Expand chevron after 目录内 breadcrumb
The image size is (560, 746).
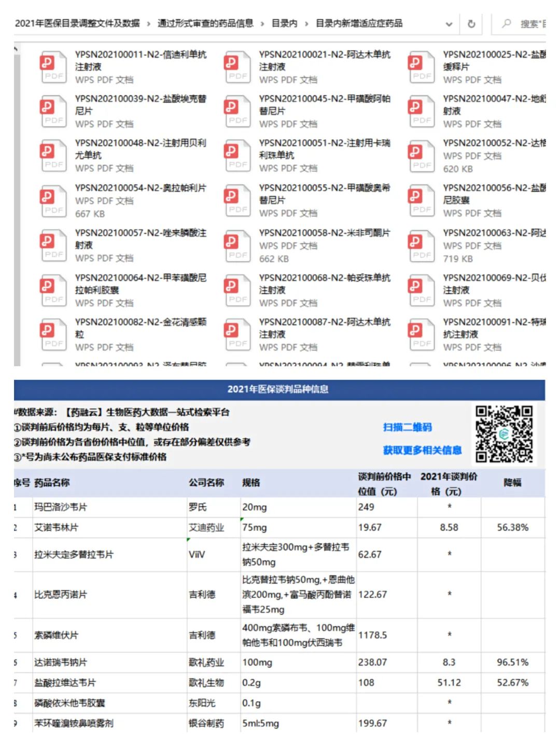click(x=306, y=24)
